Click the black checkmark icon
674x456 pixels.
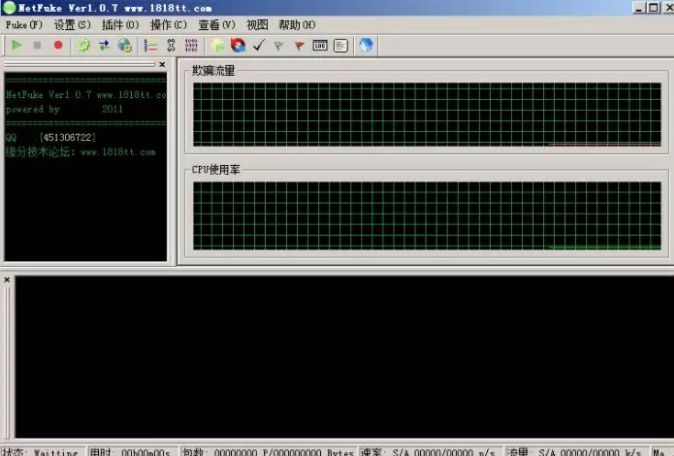pos(258,45)
